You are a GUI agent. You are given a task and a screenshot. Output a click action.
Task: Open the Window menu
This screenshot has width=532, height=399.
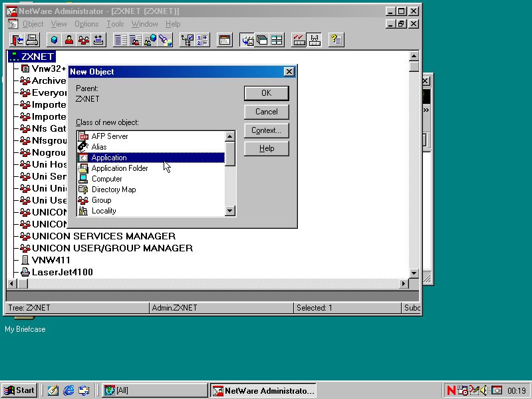[x=144, y=24]
